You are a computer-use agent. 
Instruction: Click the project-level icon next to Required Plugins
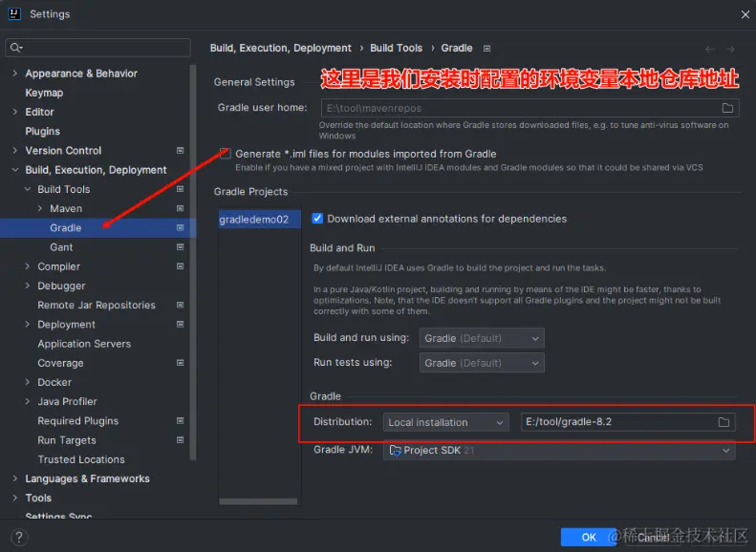pyautogui.click(x=181, y=421)
